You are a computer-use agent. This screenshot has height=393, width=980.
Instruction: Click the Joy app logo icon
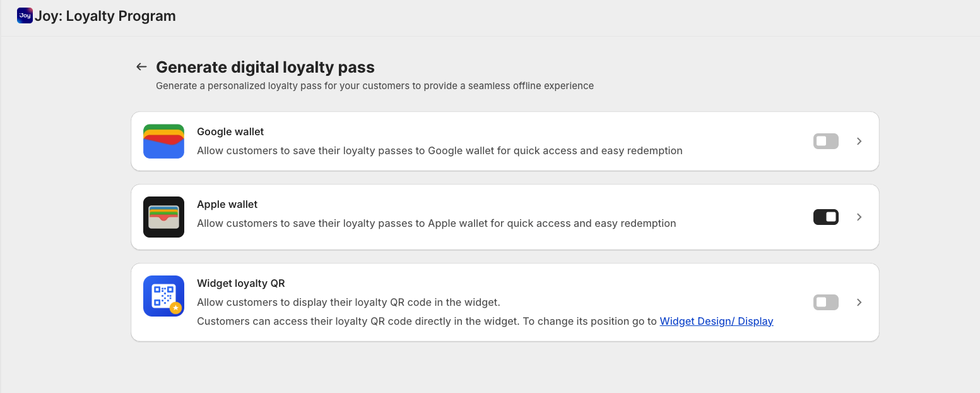click(25, 16)
